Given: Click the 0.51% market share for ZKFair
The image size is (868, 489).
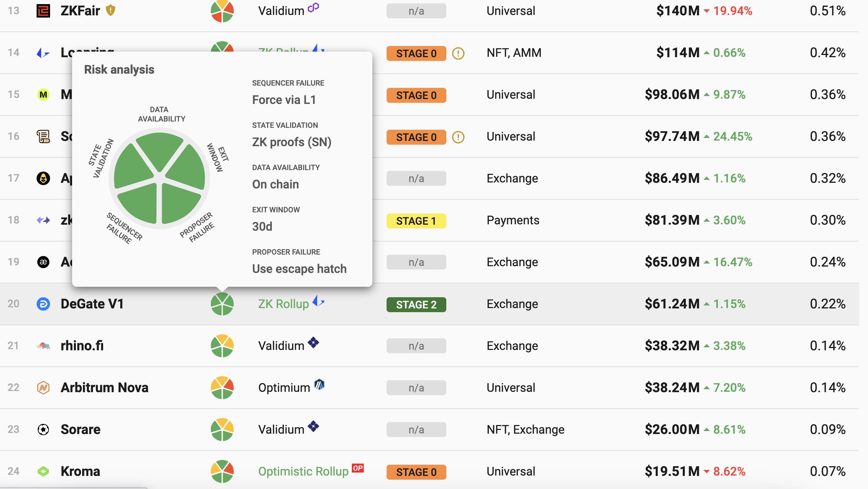Looking at the screenshot, I should (x=828, y=11).
